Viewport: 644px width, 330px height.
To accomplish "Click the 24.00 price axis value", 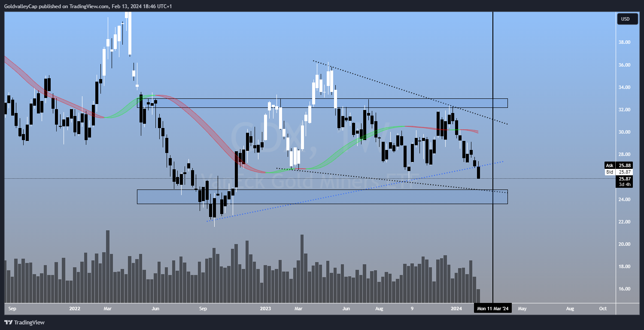I will pos(624,199).
